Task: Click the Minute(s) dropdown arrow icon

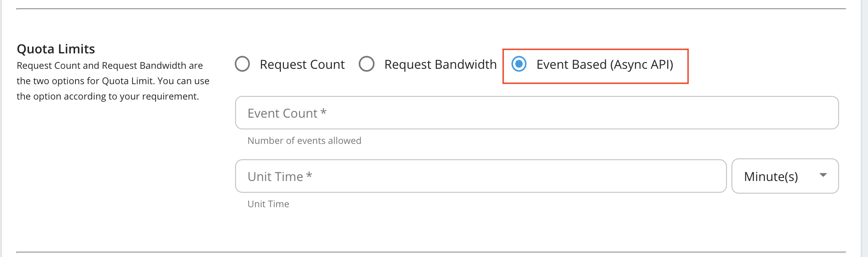Action: click(823, 175)
